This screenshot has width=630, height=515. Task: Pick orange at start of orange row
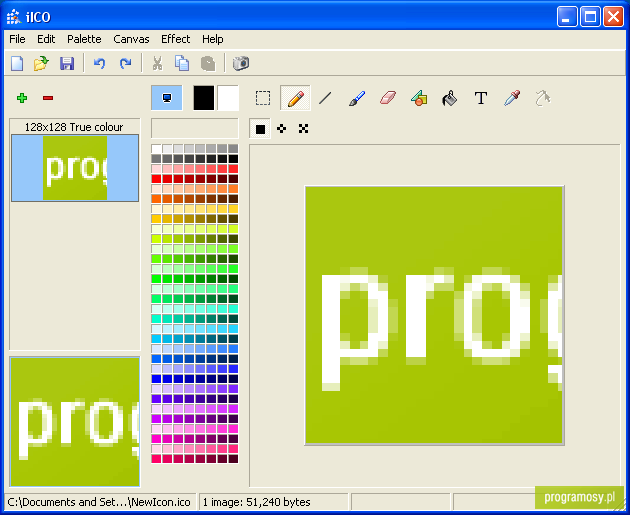point(156,198)
